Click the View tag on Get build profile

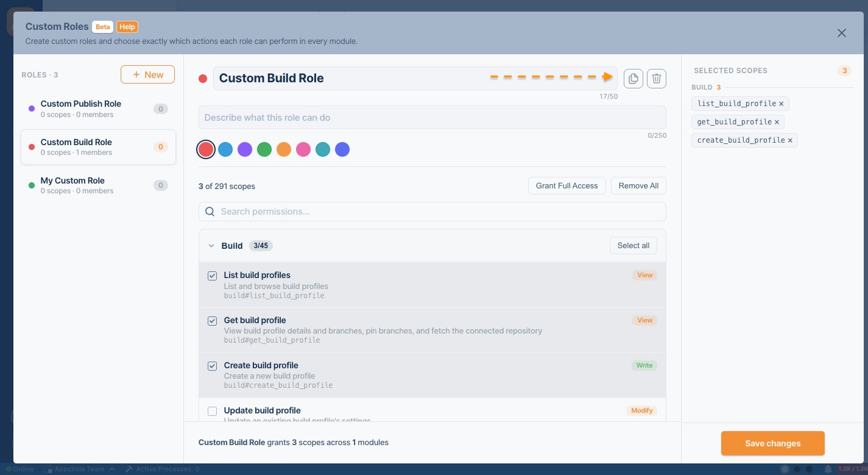pos(645,321)
